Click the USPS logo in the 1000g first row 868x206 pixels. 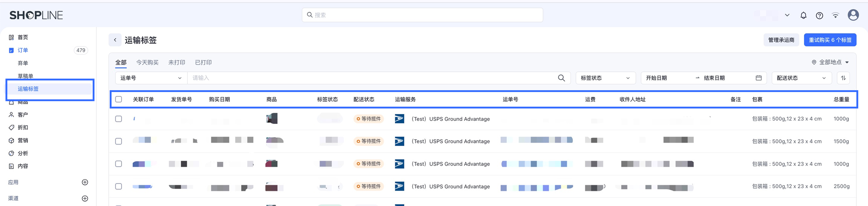tap(399, 119)
